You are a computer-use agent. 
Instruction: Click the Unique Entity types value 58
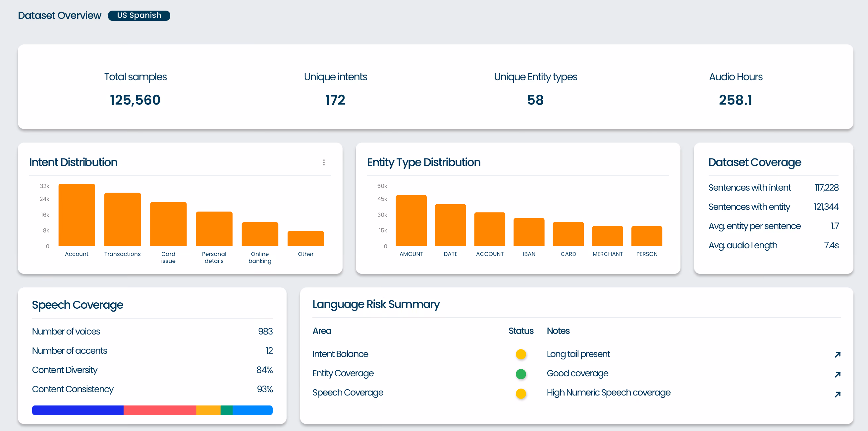click(535, 100)
